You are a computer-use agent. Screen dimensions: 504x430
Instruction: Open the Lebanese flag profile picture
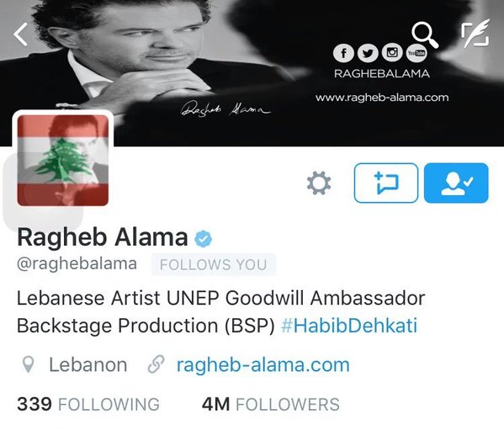[63, 161]
